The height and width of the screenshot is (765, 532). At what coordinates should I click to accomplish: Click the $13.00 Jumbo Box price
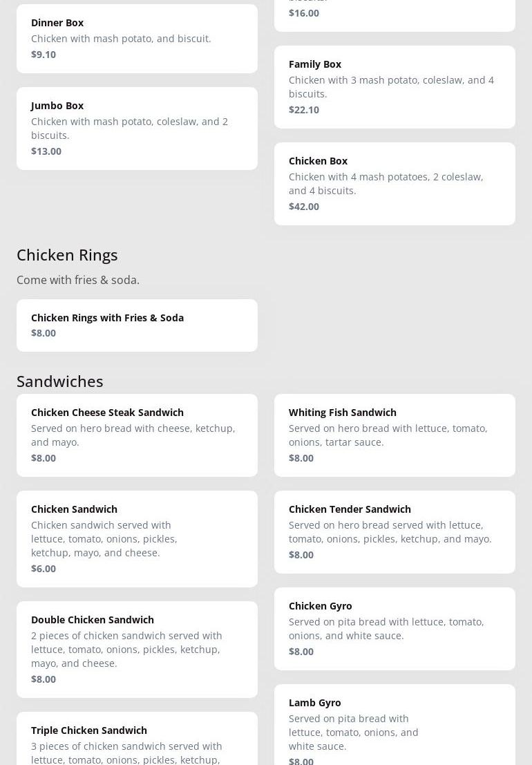pos(46,151)
